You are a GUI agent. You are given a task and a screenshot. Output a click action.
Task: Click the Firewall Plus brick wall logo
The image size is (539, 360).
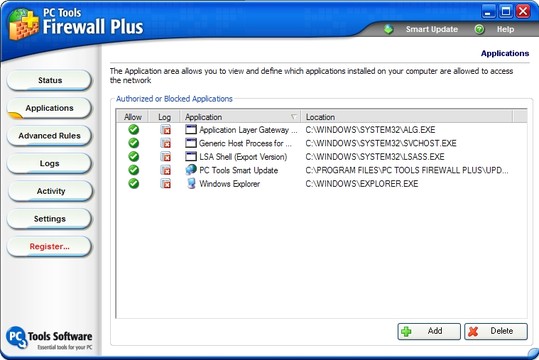click(23, 25)
